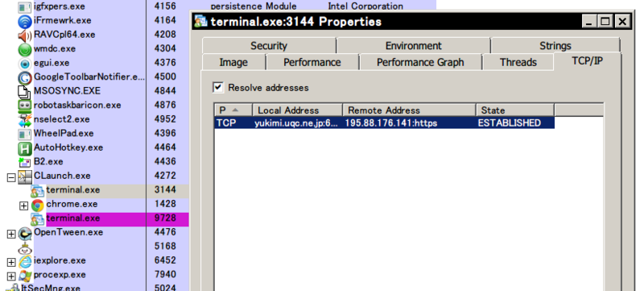Open the Image tab
The height and width of the screenshot is (291, 644).
click(x=233, y=62)
